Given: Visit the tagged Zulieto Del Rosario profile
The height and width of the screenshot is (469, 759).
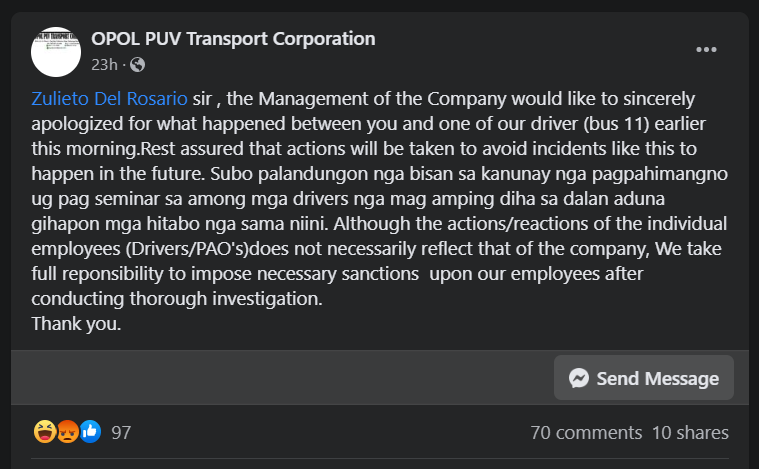Looking at the screenshot, I should click(109, 99).
